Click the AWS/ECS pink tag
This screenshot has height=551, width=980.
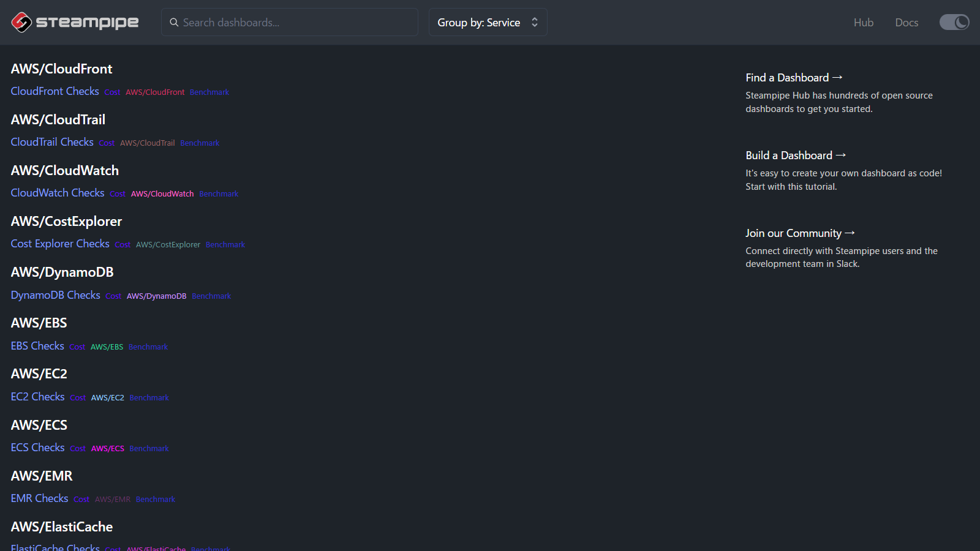[x=107, y=449]
